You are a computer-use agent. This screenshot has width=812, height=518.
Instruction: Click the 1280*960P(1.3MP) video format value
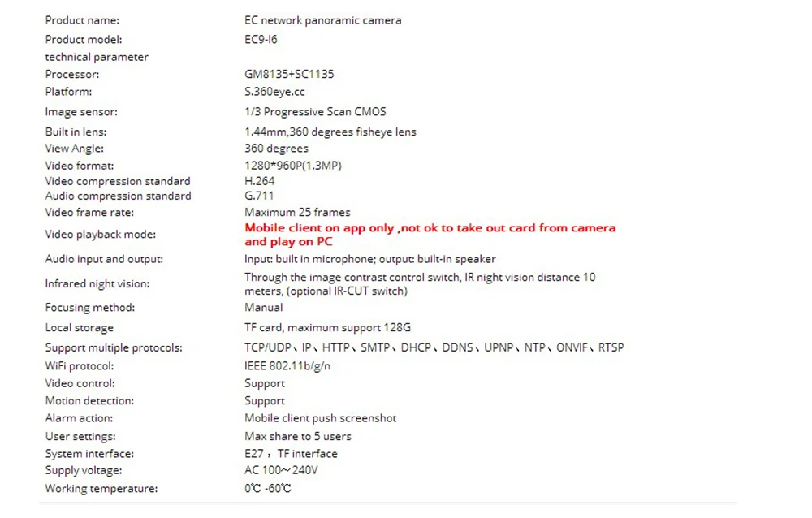coord(293,166)
